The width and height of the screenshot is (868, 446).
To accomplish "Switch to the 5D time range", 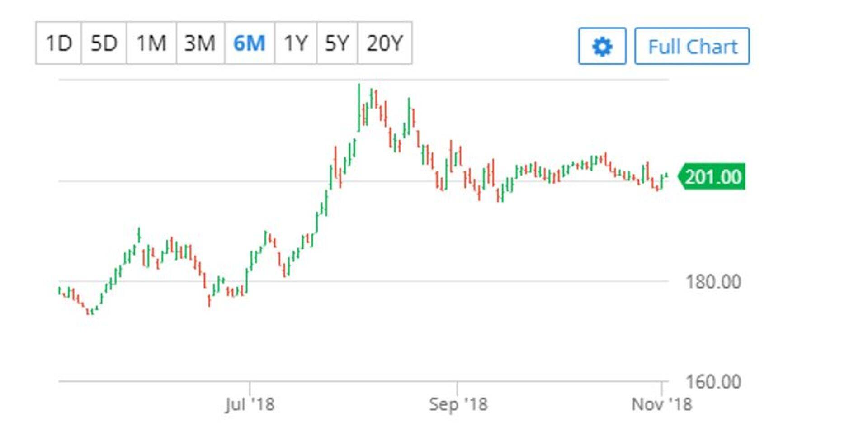I will point(104,43).
